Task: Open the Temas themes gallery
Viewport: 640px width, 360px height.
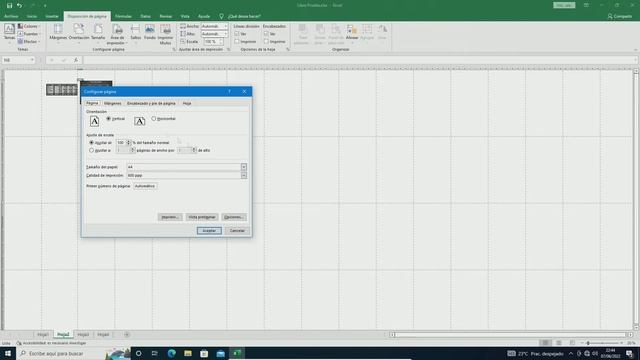Action: (9, 33)
